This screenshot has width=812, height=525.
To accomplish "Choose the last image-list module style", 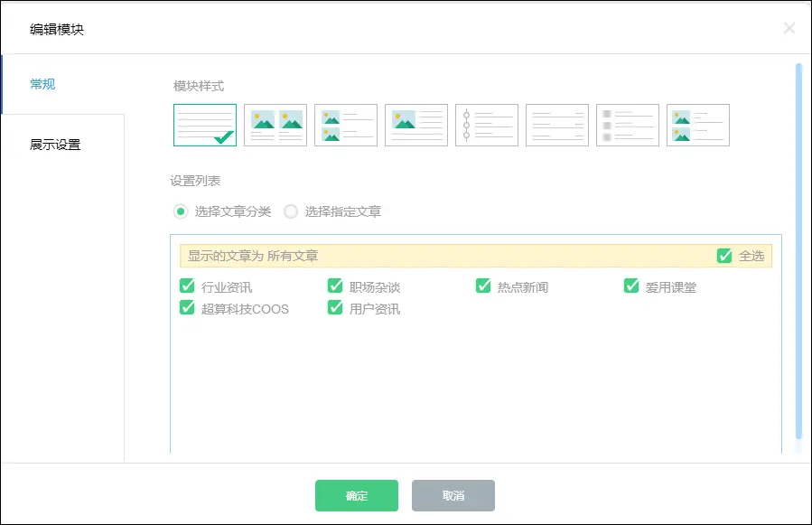I will pyautogui.click(x=698, y=125).
